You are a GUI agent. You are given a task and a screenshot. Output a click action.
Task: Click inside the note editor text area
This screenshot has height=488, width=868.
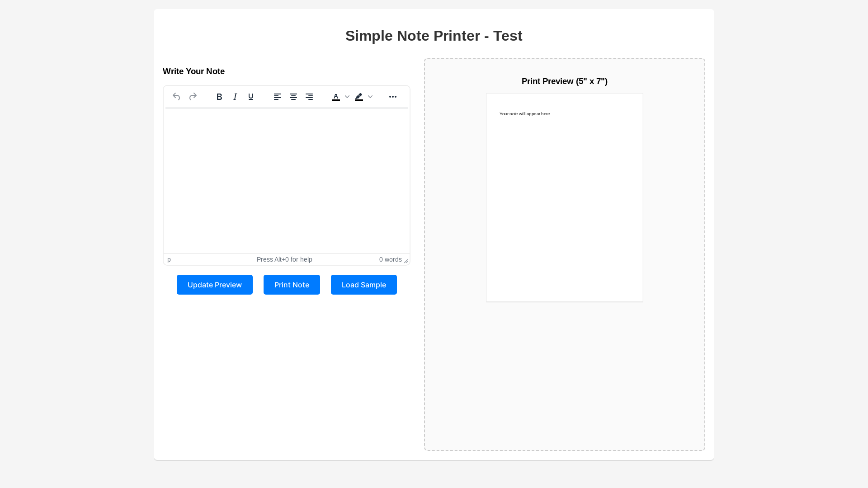click(287, 181)
